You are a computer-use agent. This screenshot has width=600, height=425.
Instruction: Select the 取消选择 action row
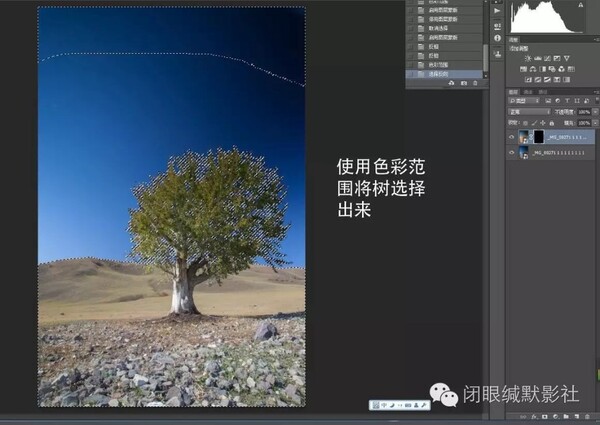[x=444, y=28]
